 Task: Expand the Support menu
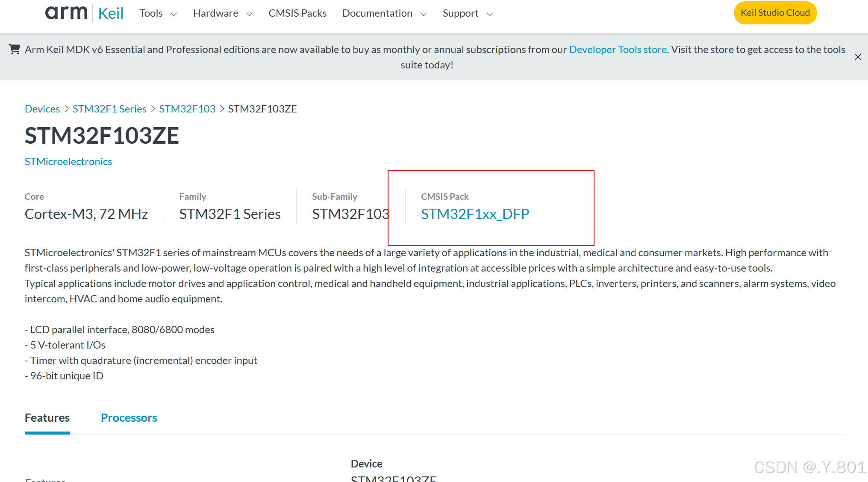(467, 13)
